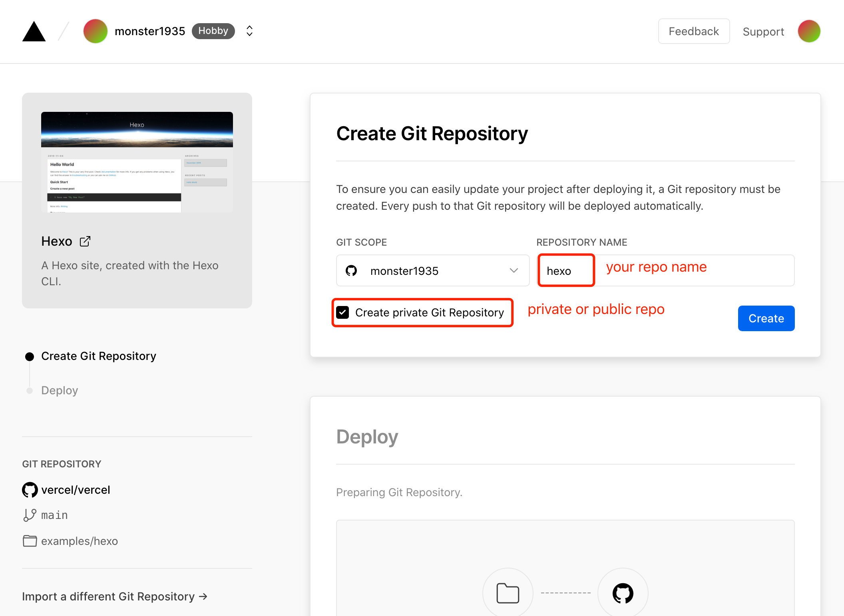Click the git branch icon beside main

coord(30,515)
